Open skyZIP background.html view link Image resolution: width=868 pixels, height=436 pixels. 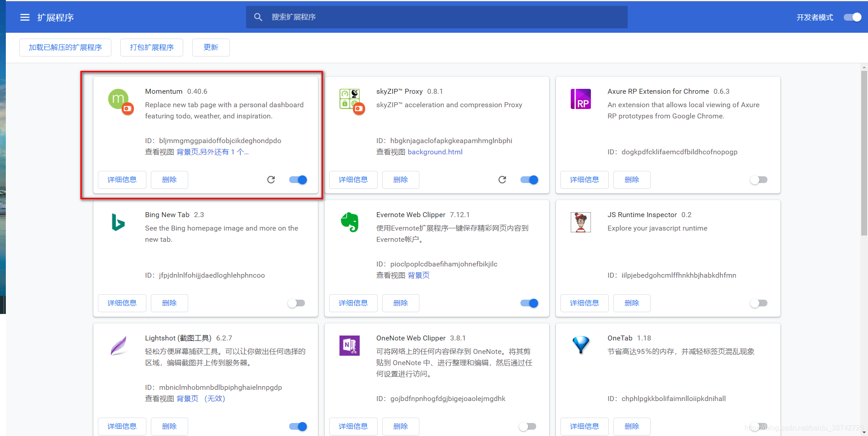pos(435,152)
